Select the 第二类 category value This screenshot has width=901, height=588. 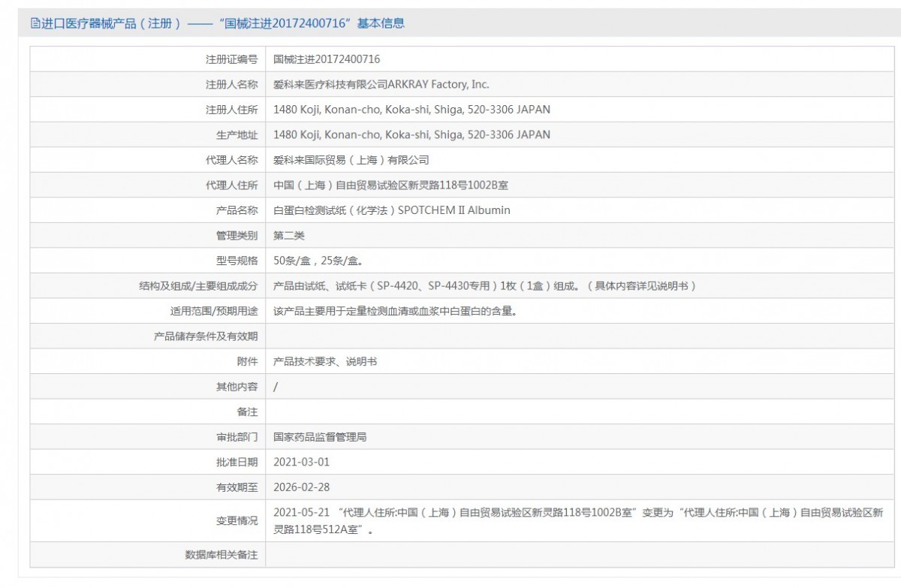coord(289,235)
